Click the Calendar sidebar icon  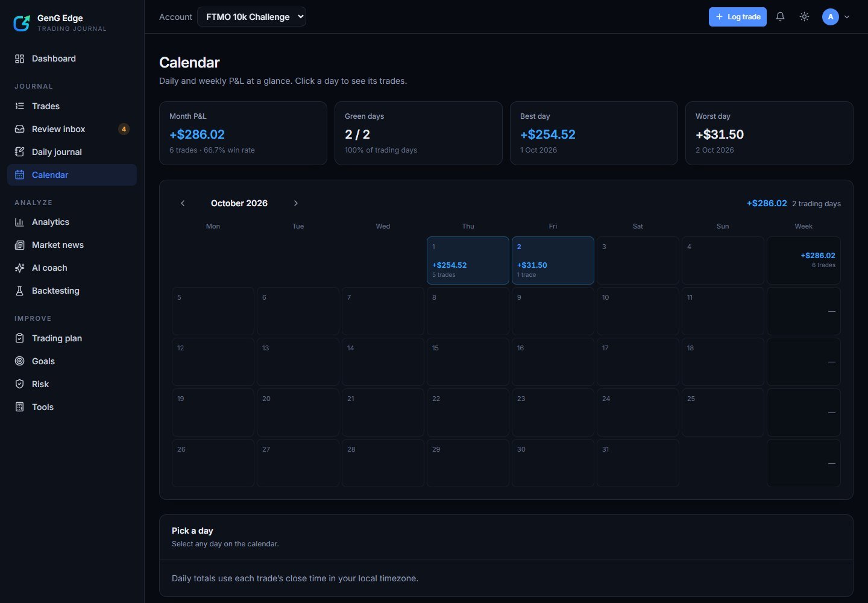(x=19, y=175)
